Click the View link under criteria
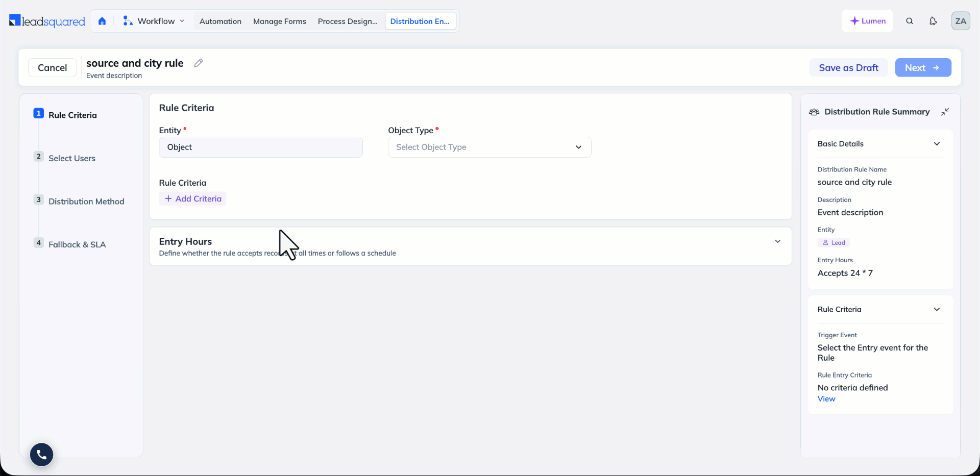Viewport: 980px width, 476px height. pos(826,399)
